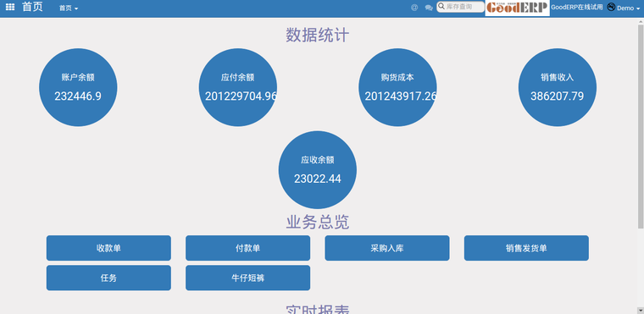
Task: Open the 销售发货单 button
Action: point(526,248)
